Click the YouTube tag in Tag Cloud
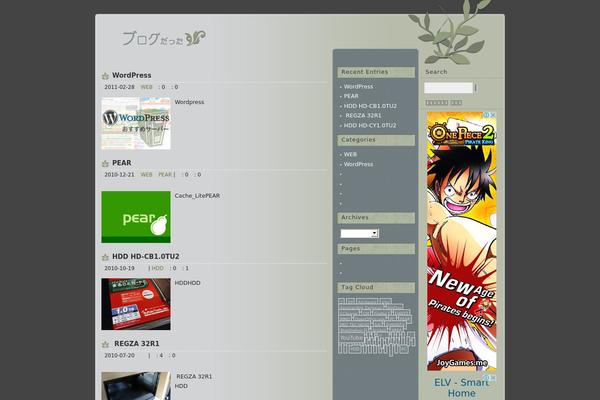 click(x=351, y=338)
